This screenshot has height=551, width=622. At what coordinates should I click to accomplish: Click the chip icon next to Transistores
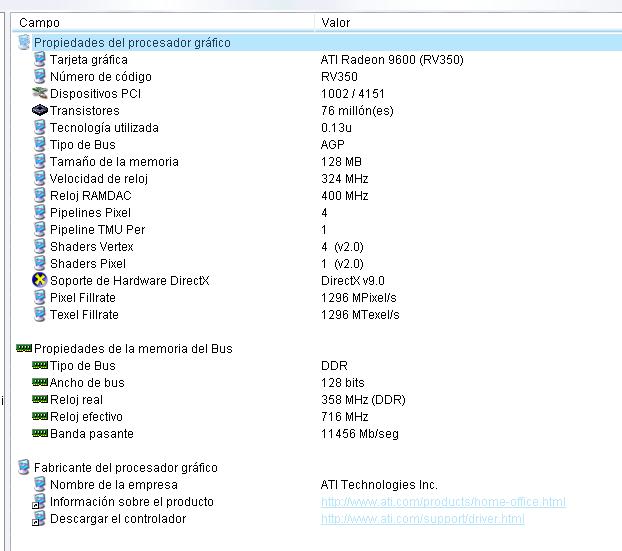click(x=40, y=110)
